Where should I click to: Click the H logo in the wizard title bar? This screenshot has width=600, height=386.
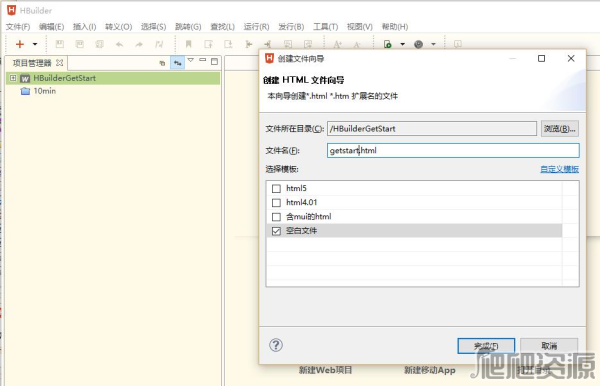coord(269,58)
